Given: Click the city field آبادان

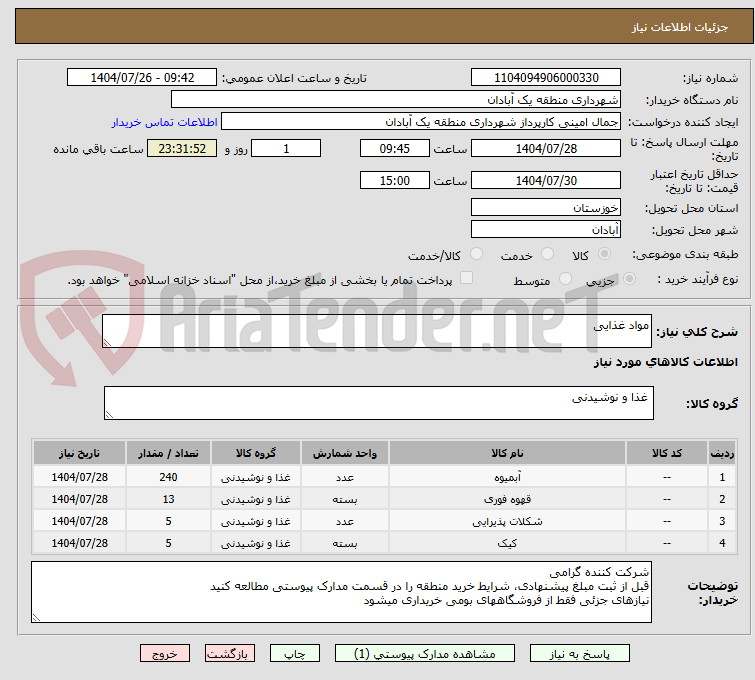Looking at the screenshot, I should 546,229.
